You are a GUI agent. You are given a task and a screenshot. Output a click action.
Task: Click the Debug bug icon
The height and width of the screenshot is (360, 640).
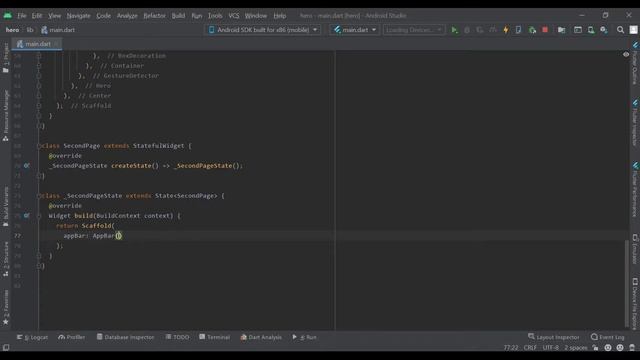pos(467,30)
